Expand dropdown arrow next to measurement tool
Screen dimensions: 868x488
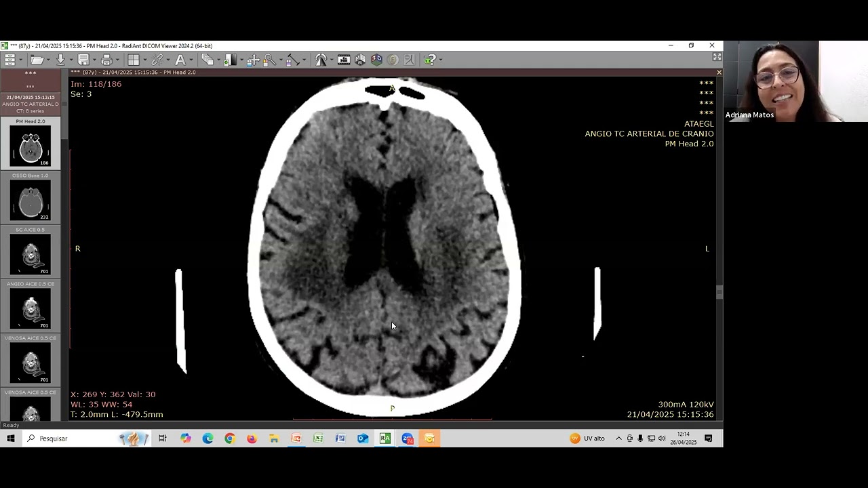(x=303, y=60)
